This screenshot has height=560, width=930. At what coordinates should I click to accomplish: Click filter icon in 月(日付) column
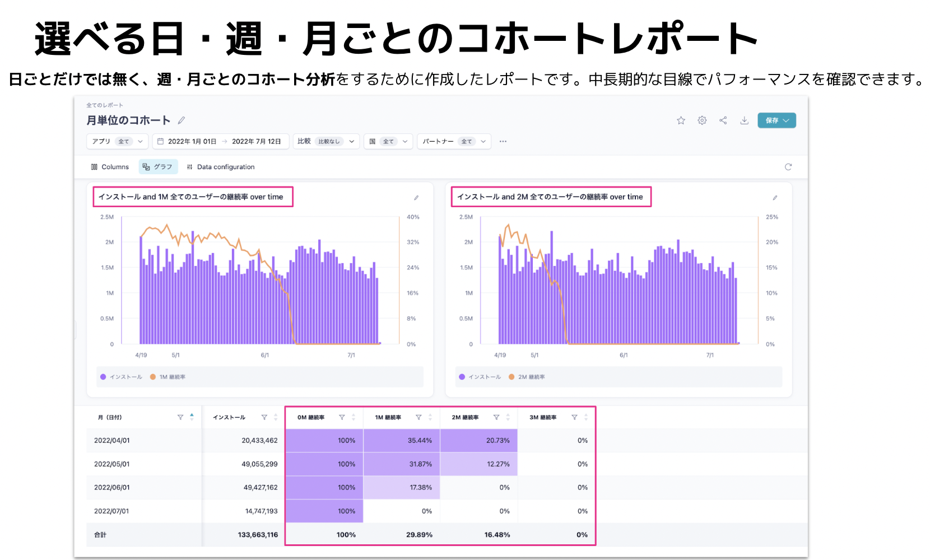pyautogui.click(x=180, y=417)
